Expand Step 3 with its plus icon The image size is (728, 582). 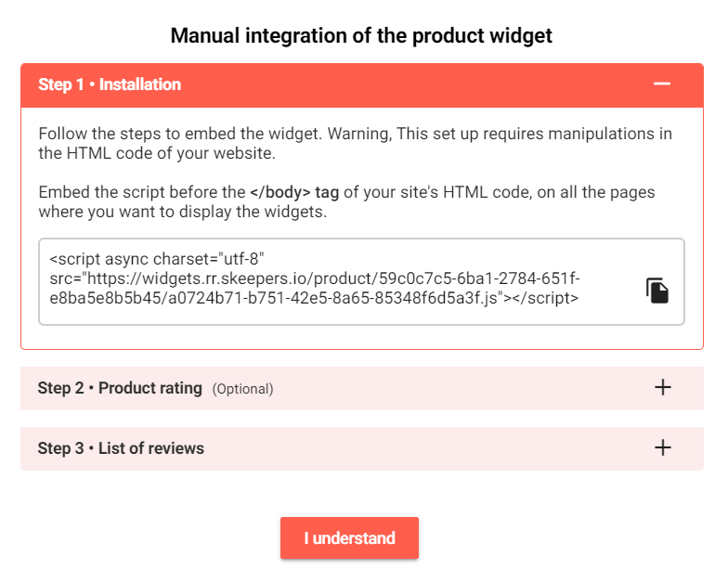(663, 447)
